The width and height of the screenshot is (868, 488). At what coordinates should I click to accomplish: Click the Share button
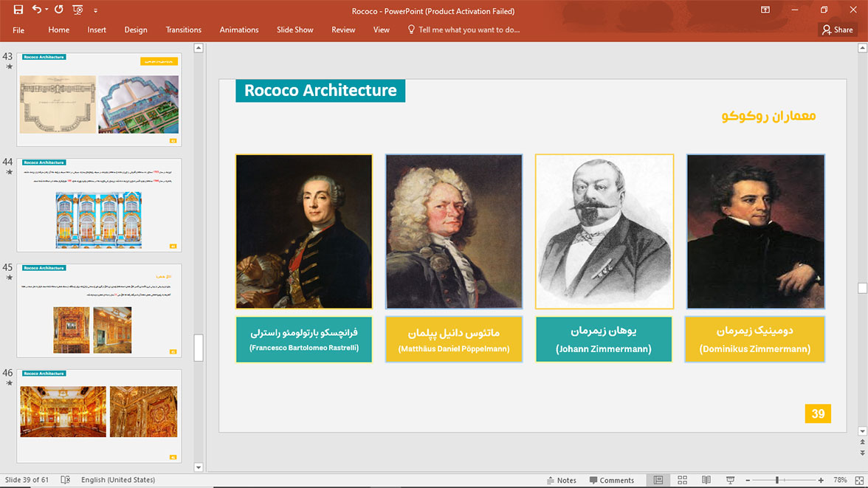838,30
